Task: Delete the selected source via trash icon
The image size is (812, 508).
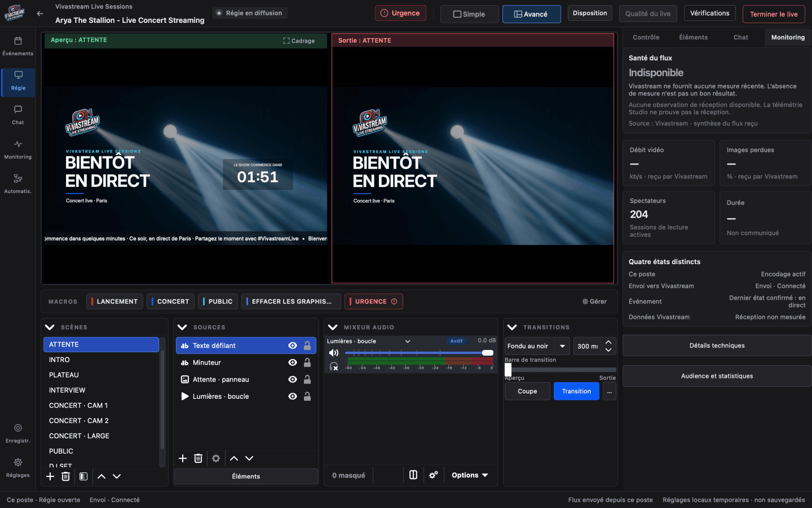Action: tap(198, 458)
